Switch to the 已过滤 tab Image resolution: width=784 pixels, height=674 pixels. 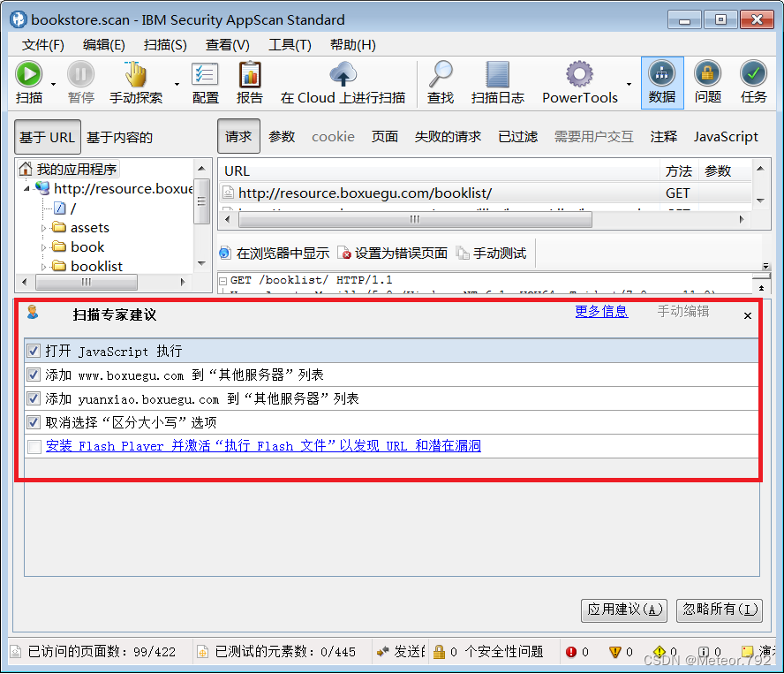(x=518, y=136)
